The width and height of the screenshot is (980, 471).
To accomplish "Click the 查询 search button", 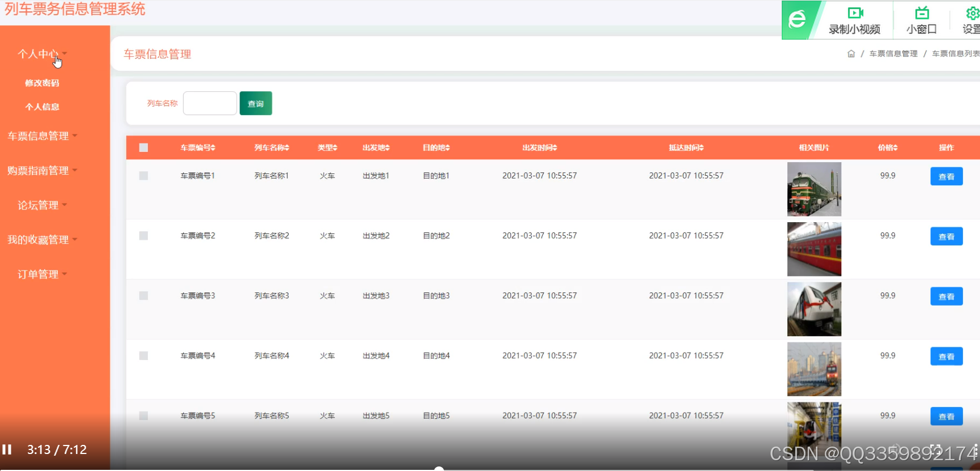I will click(255, 103).
